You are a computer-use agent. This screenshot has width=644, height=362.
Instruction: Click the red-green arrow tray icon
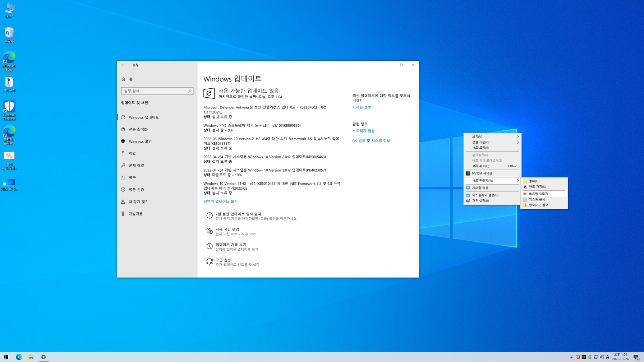(571, 357)
